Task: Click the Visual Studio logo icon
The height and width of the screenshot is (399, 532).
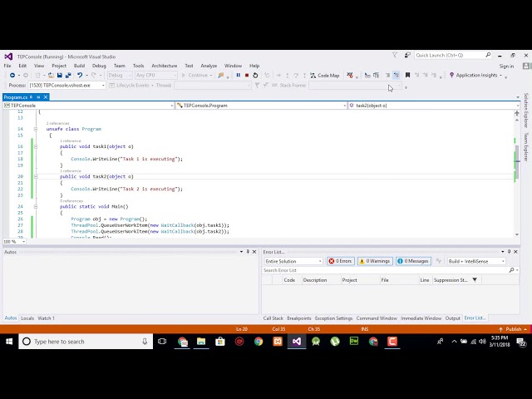Action: [8, 57]
